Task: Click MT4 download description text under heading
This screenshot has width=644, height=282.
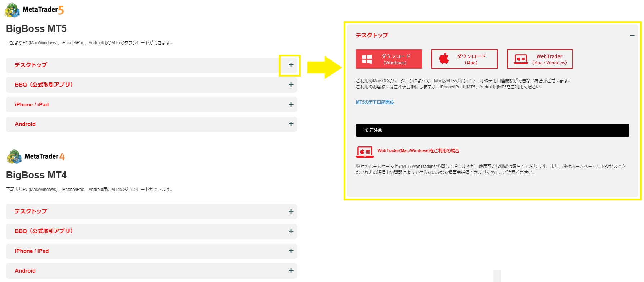Action: [90, 190]
